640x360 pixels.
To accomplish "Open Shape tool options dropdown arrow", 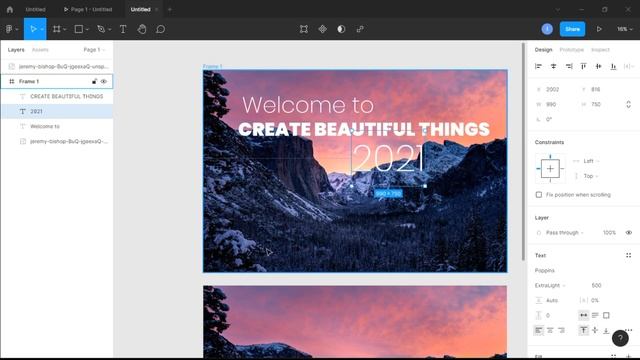I will pos(87,29).
